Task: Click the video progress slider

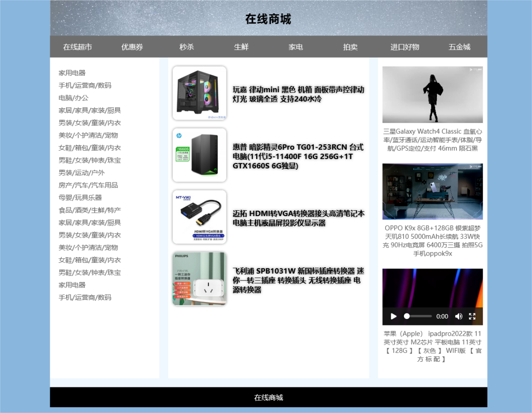Action: click(x=418, y=316)
